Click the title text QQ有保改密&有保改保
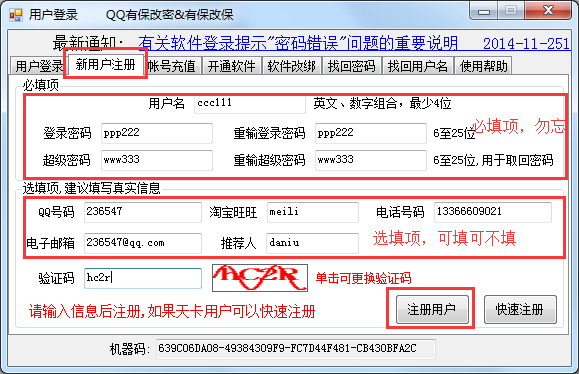The height and width of the screenshot is (374, 579). (169, 15)
